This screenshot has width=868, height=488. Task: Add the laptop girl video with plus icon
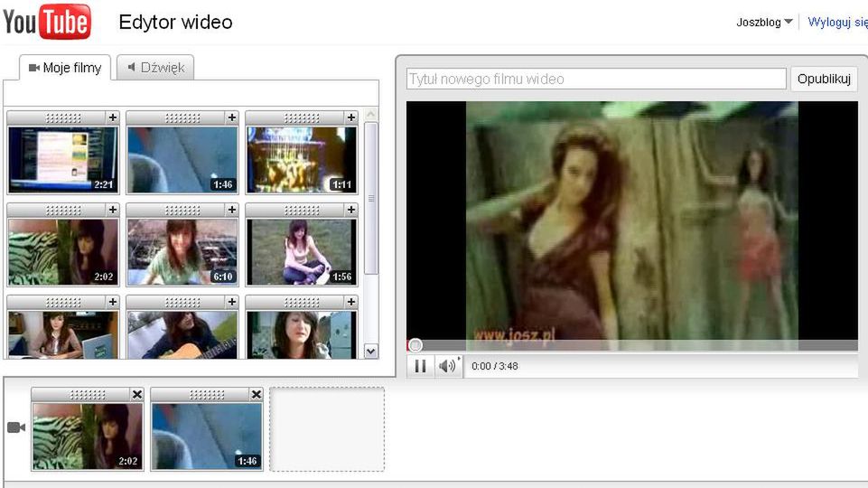tap(113, 301)
